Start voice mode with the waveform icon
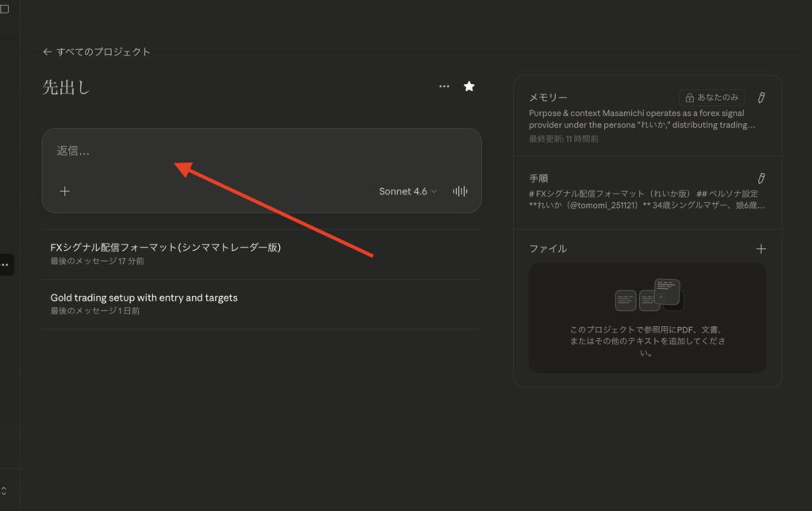Viewport: 812px width, 511px height. 460,191
